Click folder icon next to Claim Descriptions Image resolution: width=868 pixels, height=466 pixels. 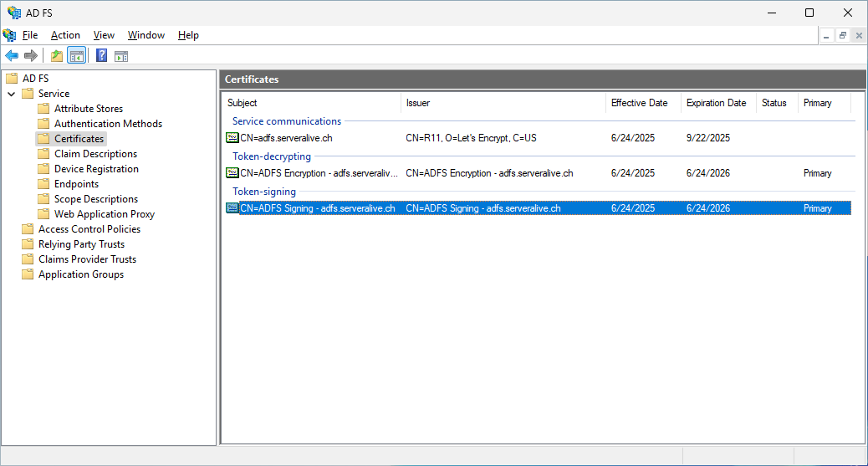(x=43, y=153)
